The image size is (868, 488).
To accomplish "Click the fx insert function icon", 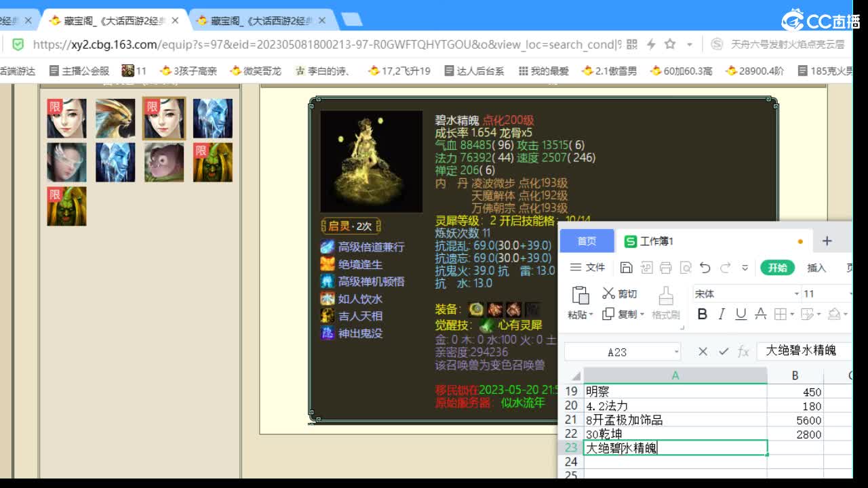I will point(743,351).
